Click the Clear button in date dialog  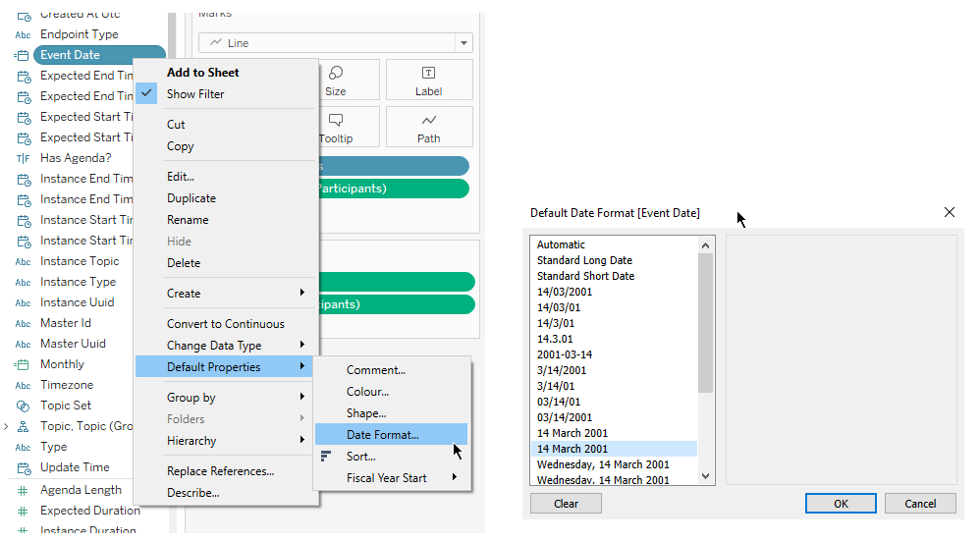[566, 504]
